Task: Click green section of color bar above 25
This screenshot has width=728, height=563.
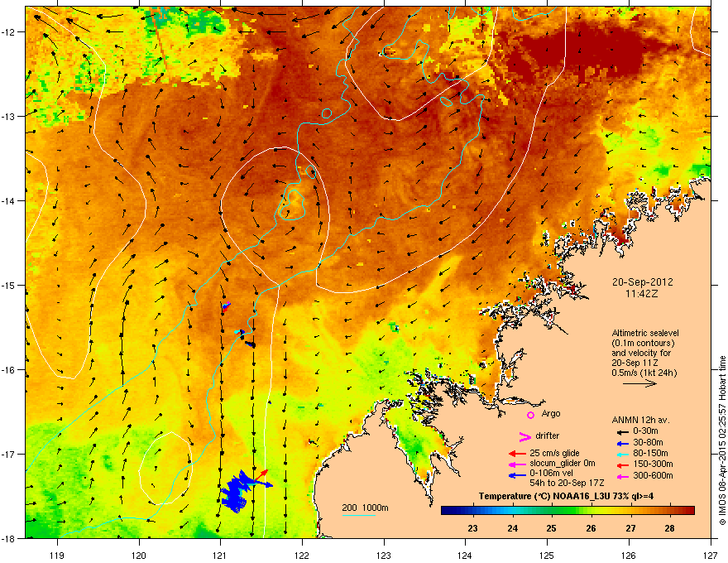Action: 551,511
